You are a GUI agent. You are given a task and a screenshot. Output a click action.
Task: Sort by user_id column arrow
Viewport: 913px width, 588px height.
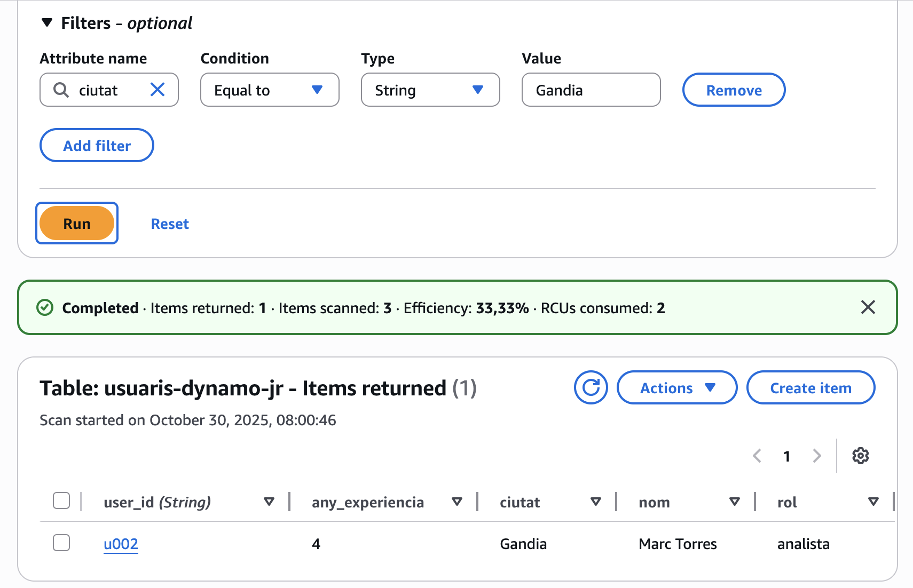[269, 502]
